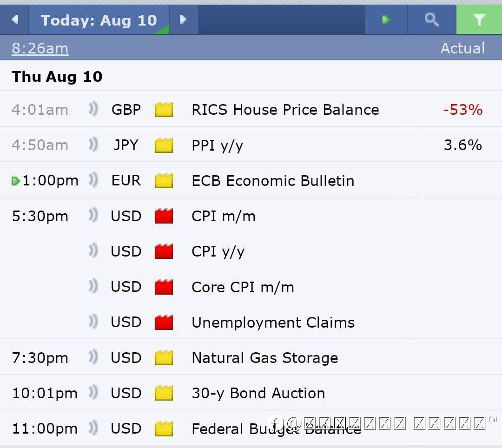Open the 30-y Bond Auction event
502x448 pixels.
[258, 393]
